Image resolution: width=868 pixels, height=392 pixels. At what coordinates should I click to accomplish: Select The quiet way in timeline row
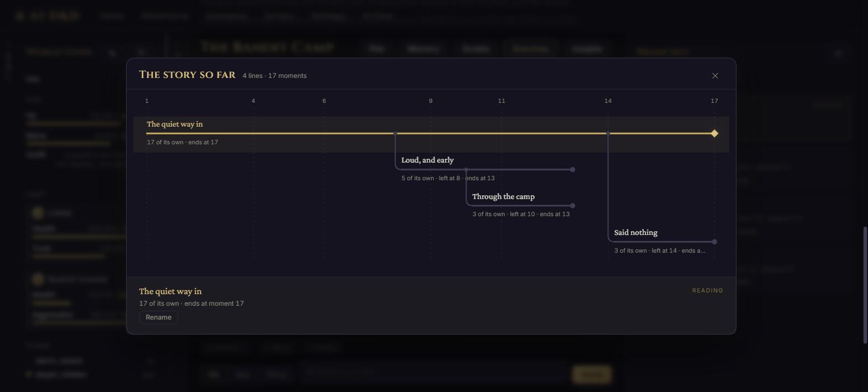(x=431, y=134)
